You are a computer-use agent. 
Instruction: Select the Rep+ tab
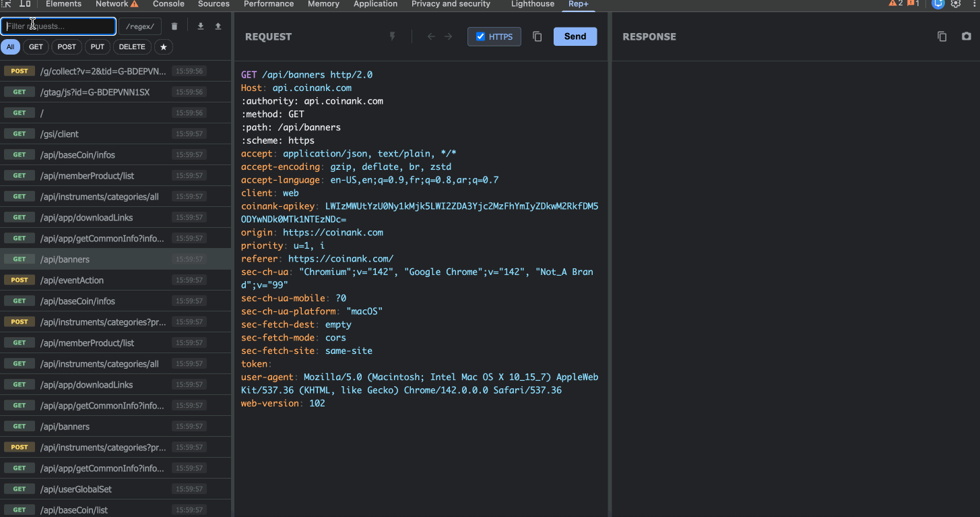point(577,4)
